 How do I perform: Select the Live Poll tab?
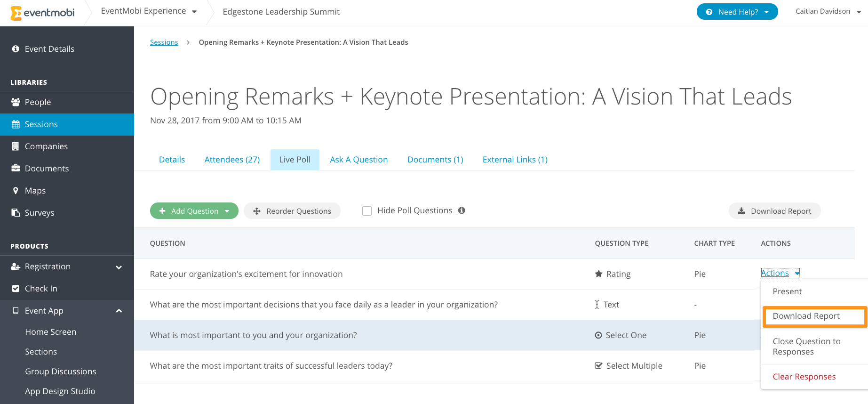pos(295,160)
